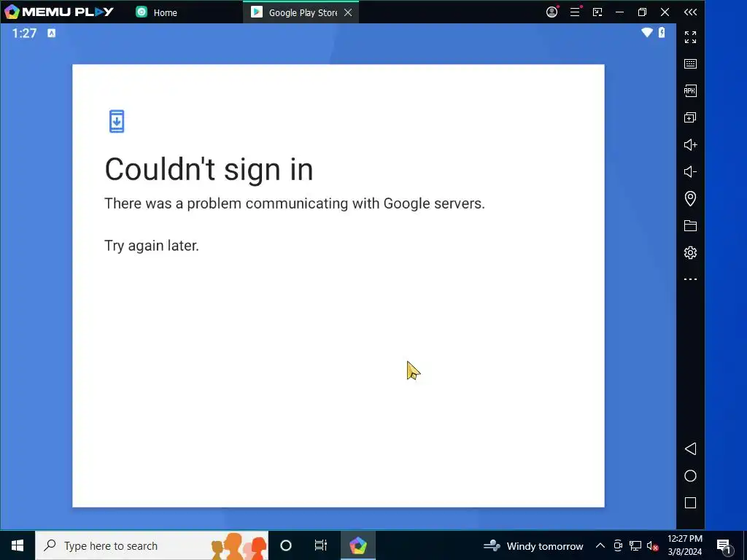The image size is (747, 560).
Task: Increase emulator volume
Action: 690,145
